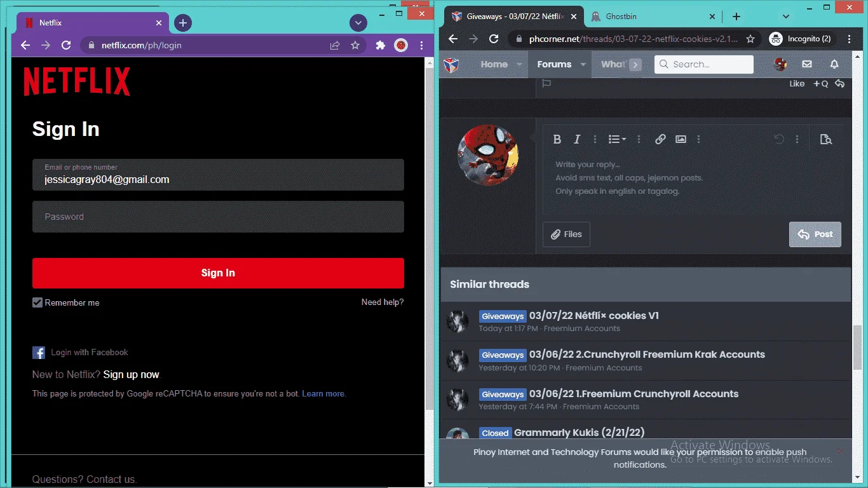Viewport: 868px width, 488px height.
Task: Click the reply arrow icon on post
Action: [x=839, y=83]
